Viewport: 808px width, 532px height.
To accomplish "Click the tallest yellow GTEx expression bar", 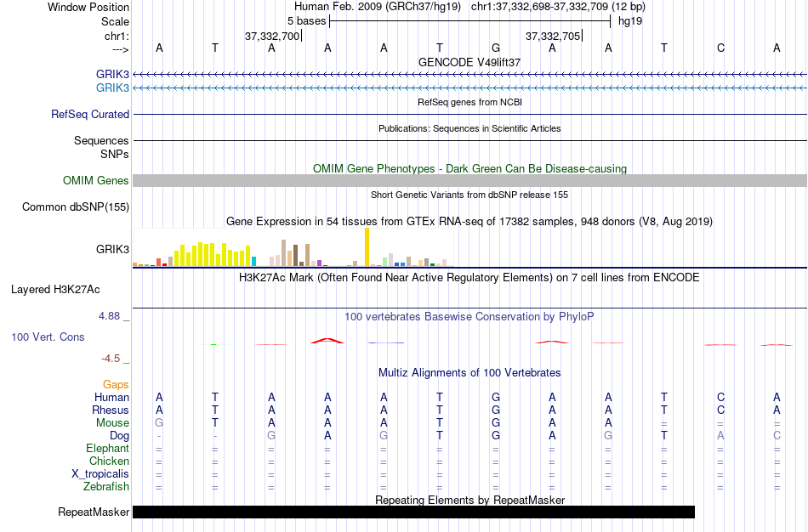I will tap(367, 246).
